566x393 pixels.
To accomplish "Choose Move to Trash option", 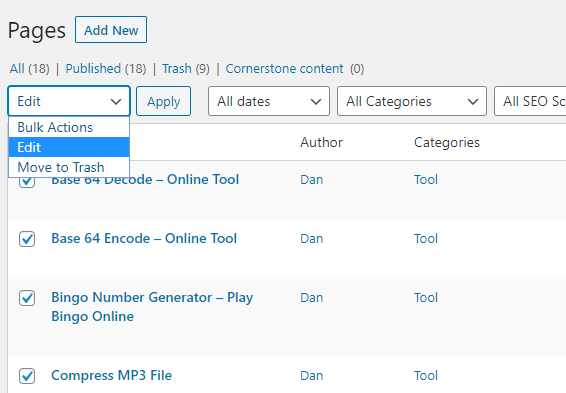I will tap(69, 167).
